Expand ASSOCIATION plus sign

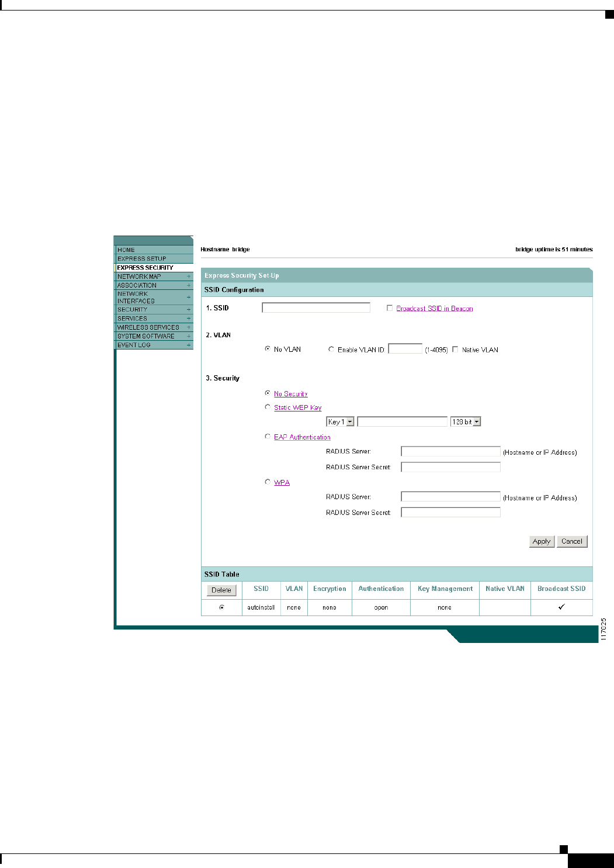click(x=189, y=285)
